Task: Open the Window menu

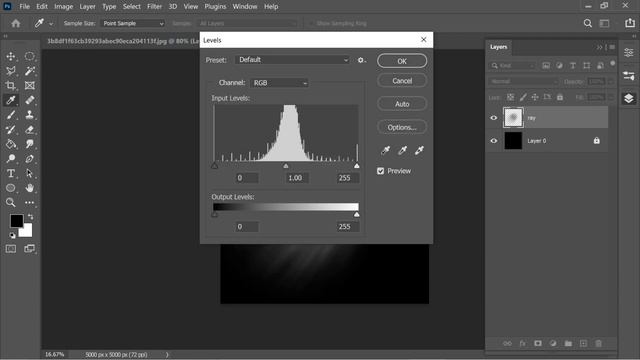Action: pyautogui.click(x=245, y=7)
